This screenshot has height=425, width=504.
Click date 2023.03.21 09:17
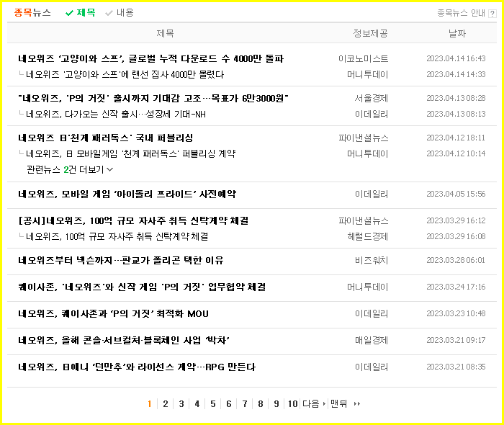(456, 340)
